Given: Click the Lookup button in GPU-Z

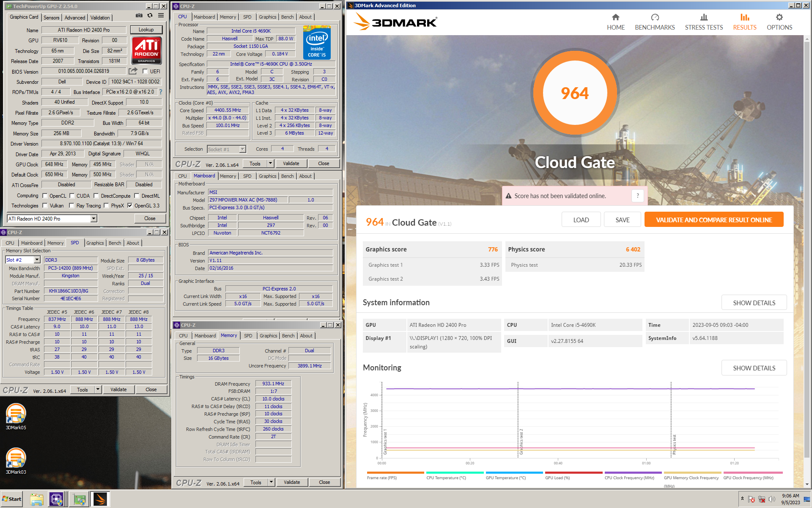Looking at the screenshot, I should tap(146, 30).
